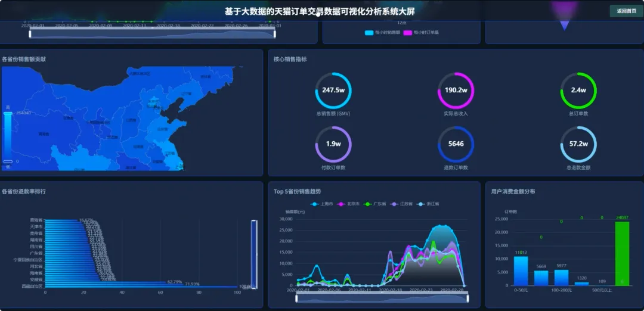Click the 天津市 axis label

36,226
